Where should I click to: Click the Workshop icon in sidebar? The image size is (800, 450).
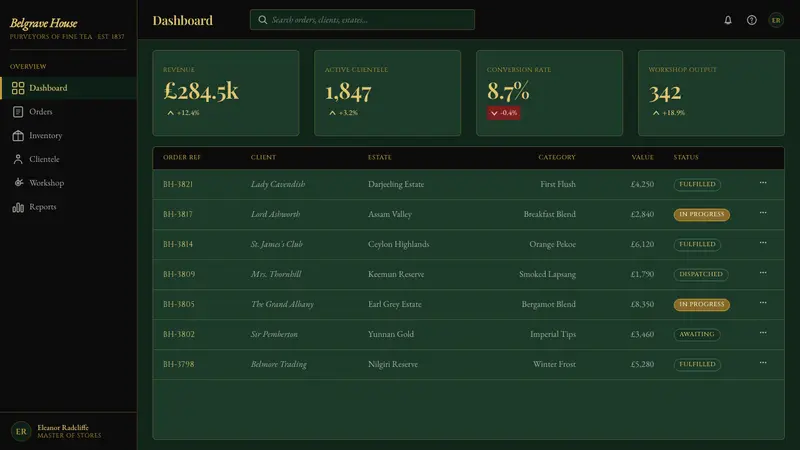[x=18, y=183]
